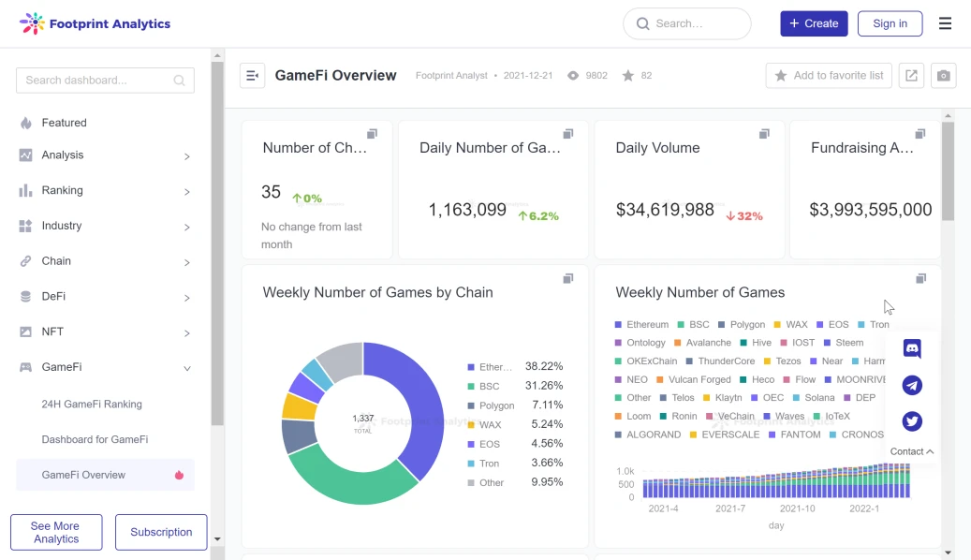Click See More Analytics button
971x560 pixels.
[x=56, y=532]
